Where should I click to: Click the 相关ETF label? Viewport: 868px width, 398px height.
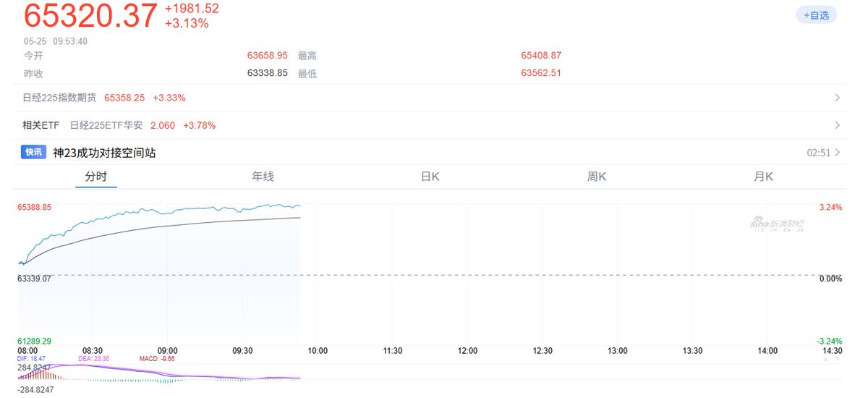click(x=41, y=125)
